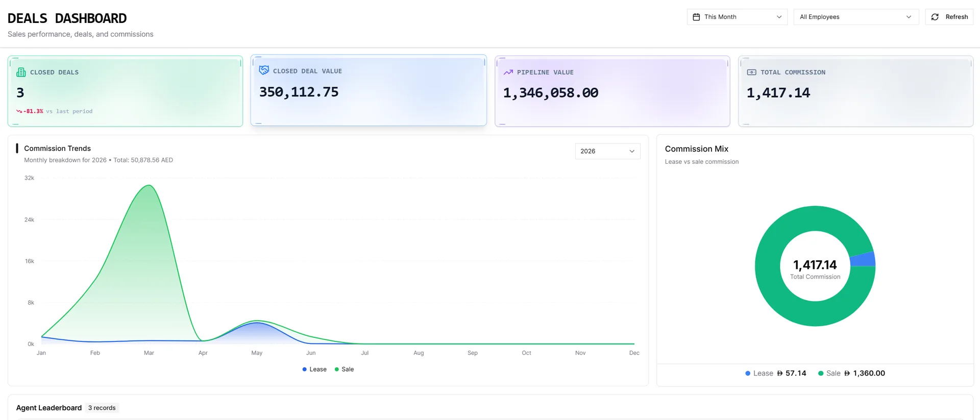Open the This Month period dropdown
Image resolution: width=980 pixels, height=420 pixels.
pos(737,17)
